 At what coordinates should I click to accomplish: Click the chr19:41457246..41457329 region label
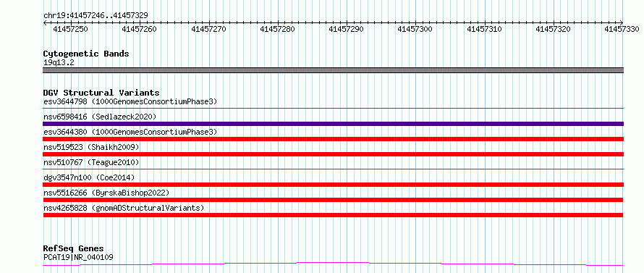coord(96,16)
